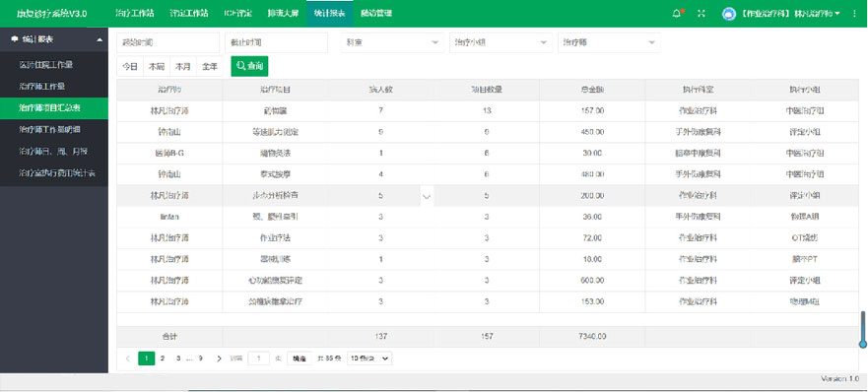Toggle fullscreen with the expand icon

[x=701, y=13]
